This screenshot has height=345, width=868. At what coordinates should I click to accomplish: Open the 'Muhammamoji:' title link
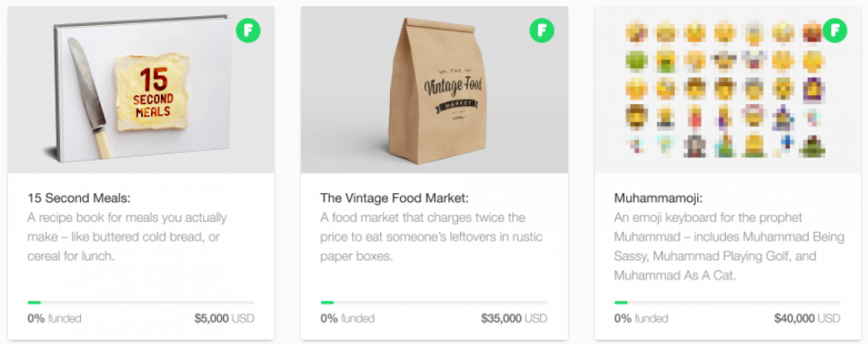point(659,198)
